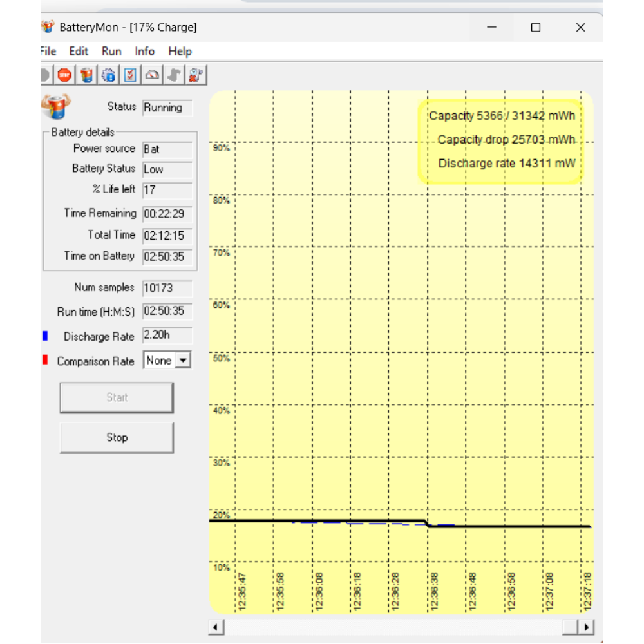Click the red Comparison Rate color marker
Screen dimensions: 644x644
[x=45, y=360]
